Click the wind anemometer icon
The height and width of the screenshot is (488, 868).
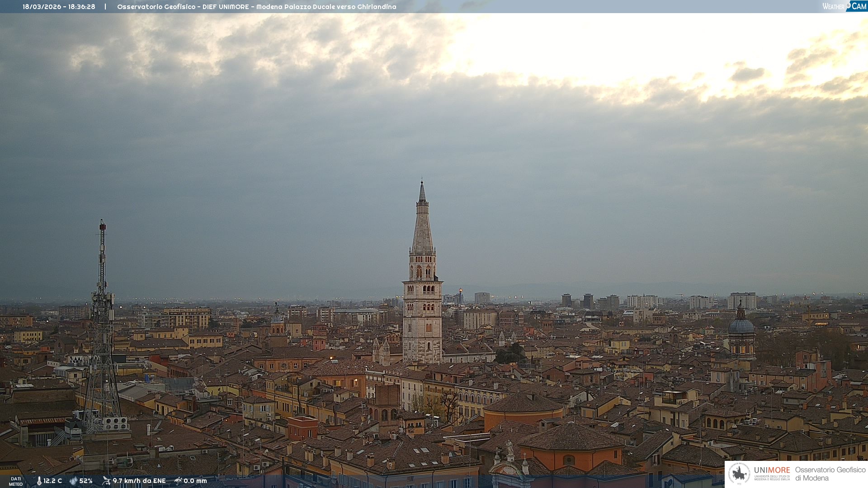106,481
